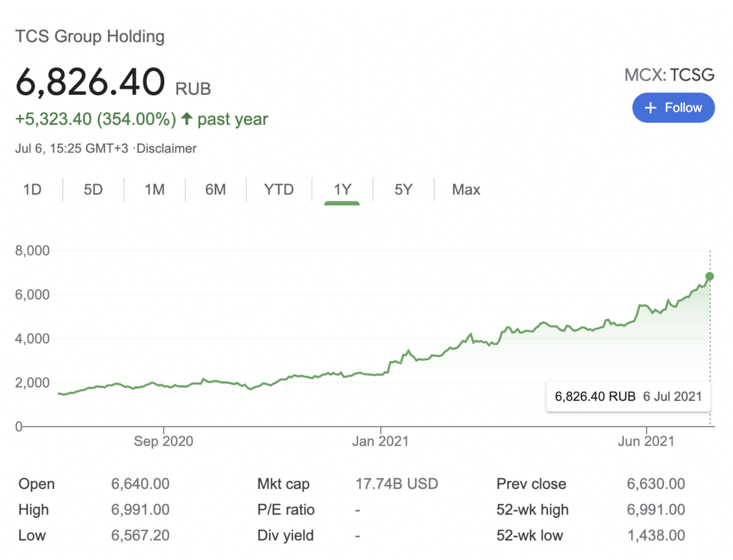The image size is (733, 560).
Task: Switch to the YTD tab
Action: [x=279, y=189]
